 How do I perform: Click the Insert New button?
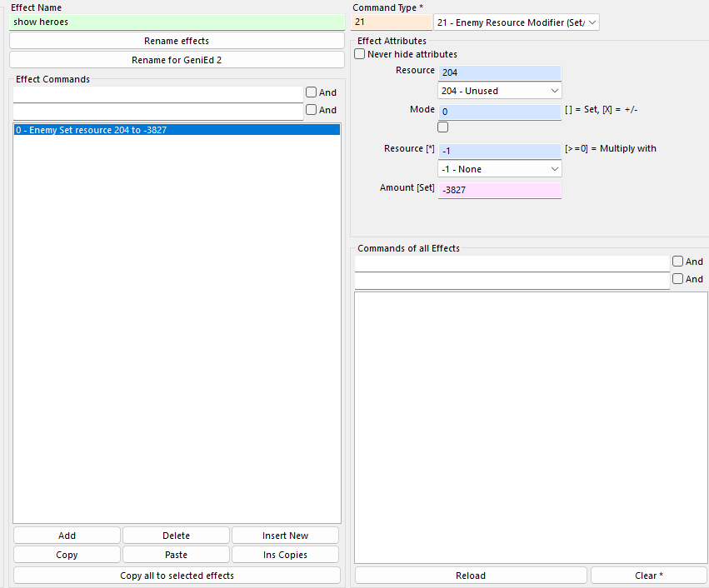click(285, 536)
